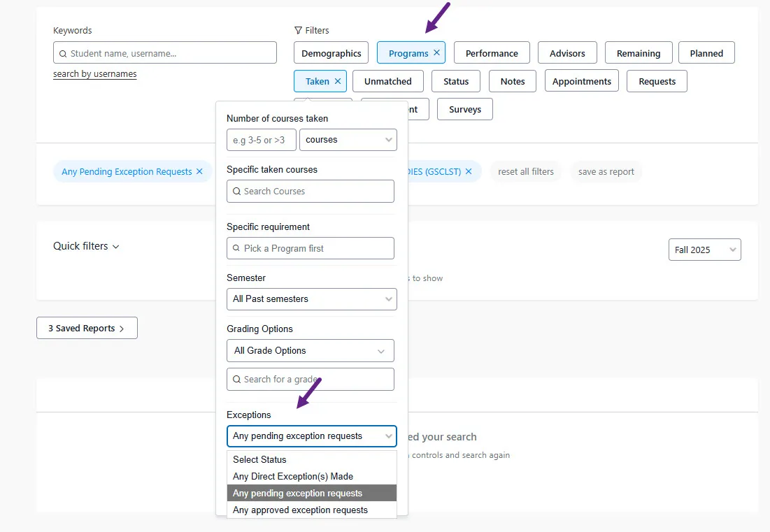
Task: Open the 3 Saved Reports list
Action: coord(87,328)
